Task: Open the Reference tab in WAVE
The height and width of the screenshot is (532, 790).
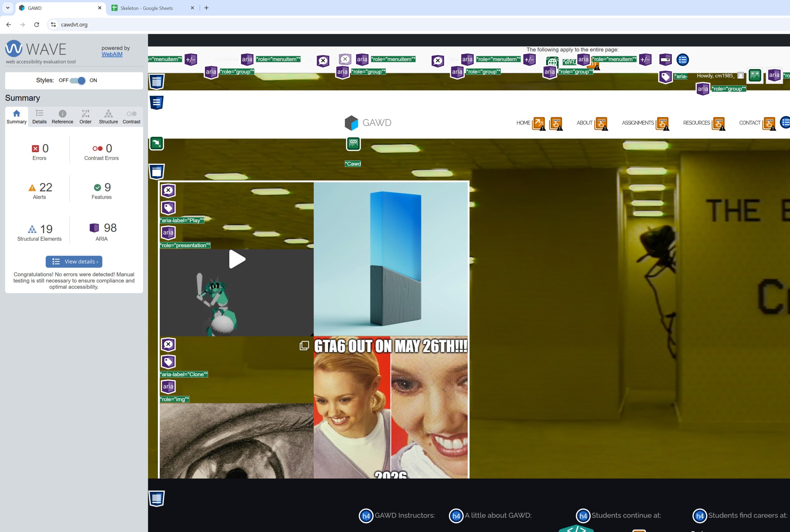Action: [62, 116]
